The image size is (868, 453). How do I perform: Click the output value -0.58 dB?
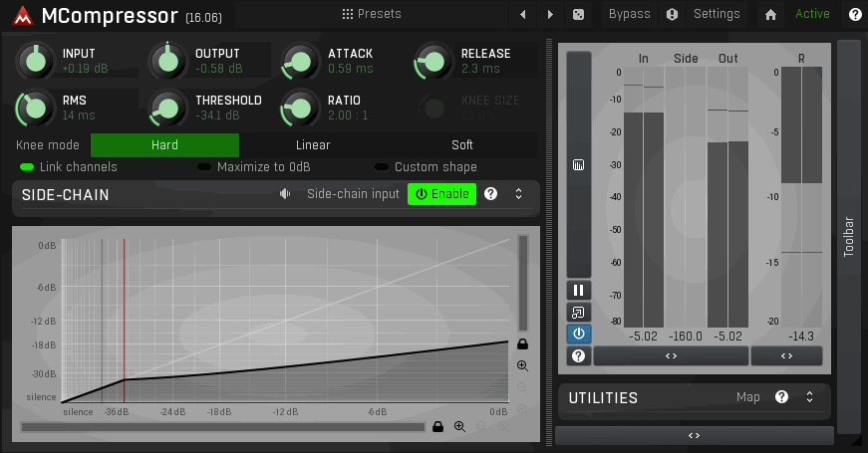[218, 69]
